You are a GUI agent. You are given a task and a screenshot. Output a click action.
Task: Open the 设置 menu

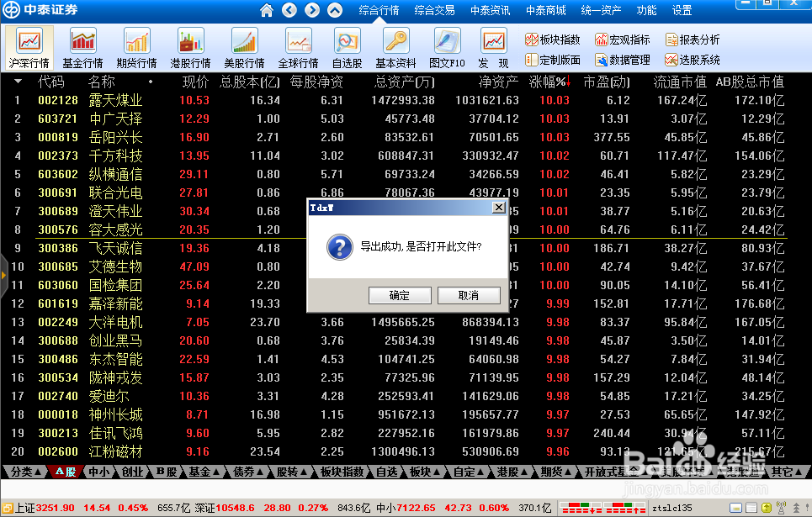[x=682, y=10]
